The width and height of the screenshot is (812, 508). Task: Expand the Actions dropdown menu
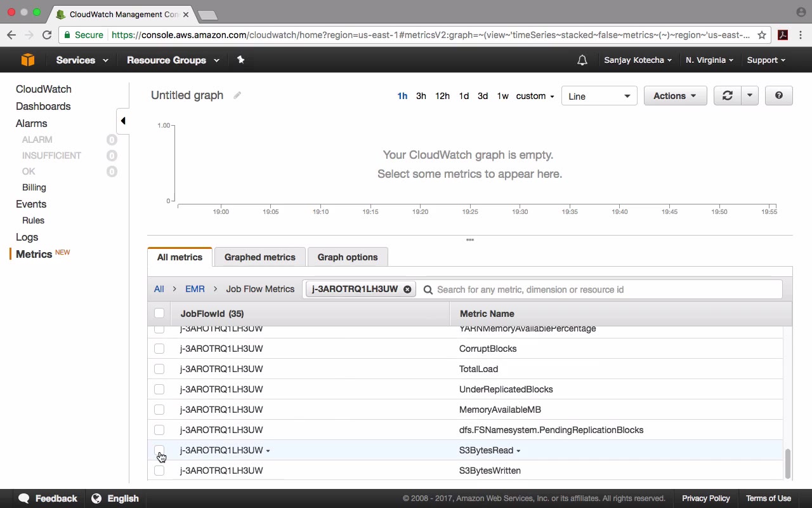[x=674, y=96]
